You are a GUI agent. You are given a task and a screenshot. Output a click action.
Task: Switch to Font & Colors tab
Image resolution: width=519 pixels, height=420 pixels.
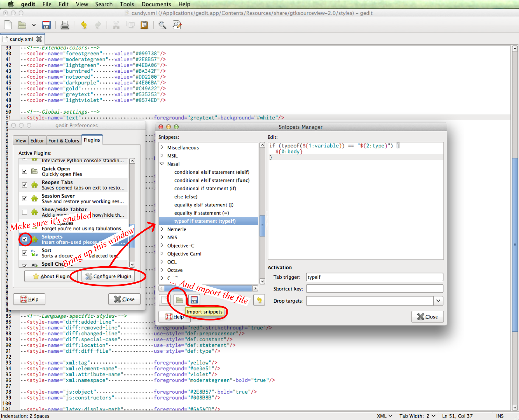pyautogui.click(x=64, y=140)
